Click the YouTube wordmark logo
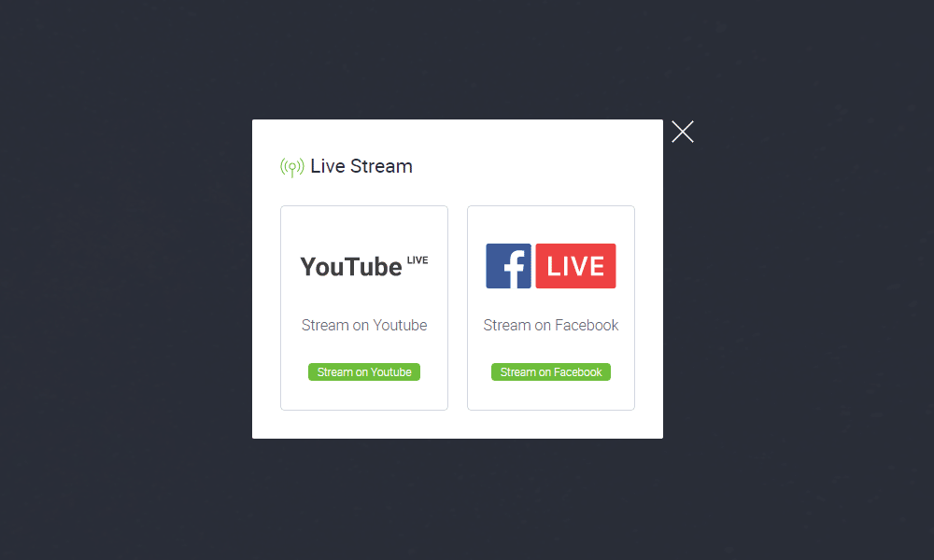 [351, 267]
